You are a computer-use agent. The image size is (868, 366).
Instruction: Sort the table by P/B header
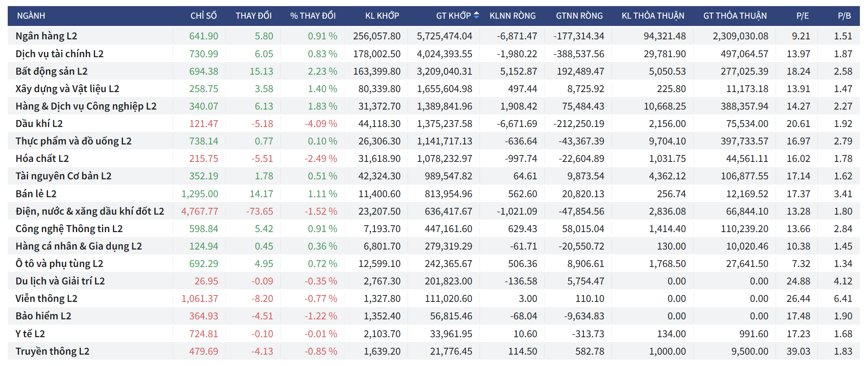[x=844, y=16]
